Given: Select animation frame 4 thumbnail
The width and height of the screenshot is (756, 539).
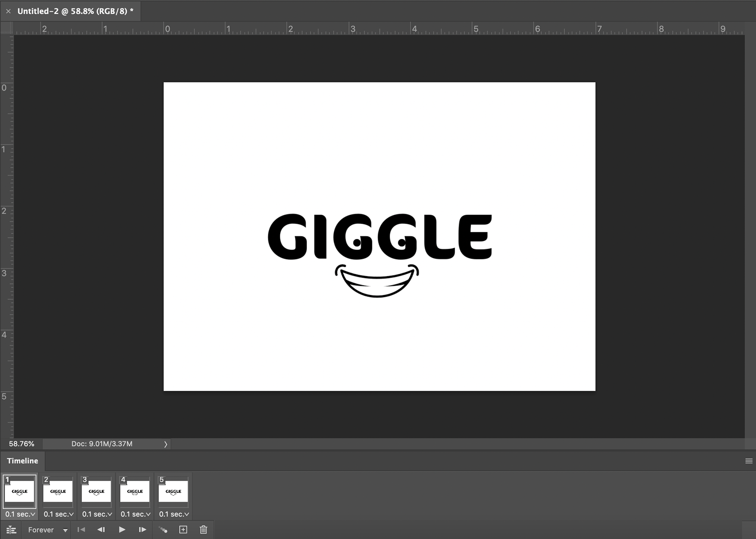Looking at the screenshot, I should coord(135,491).
